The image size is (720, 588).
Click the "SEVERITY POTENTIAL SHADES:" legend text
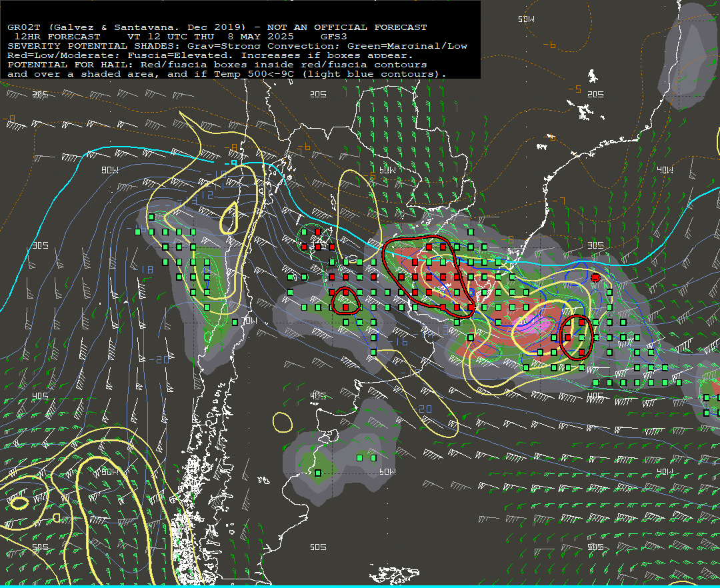tap(94, 46)
